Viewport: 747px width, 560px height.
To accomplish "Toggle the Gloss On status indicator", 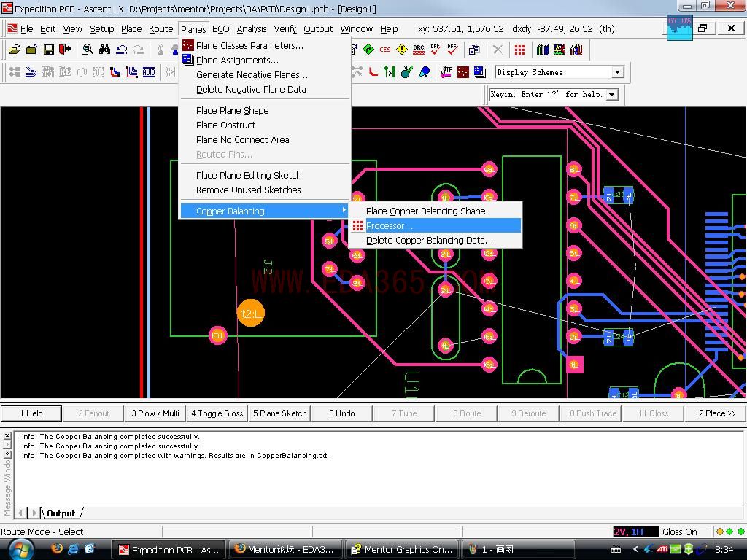I will pos(680,532).
